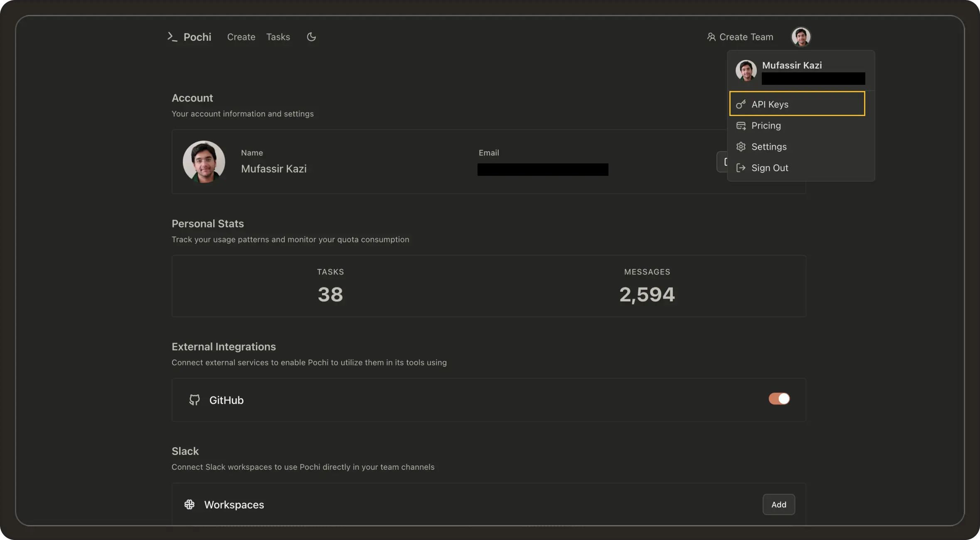Choose Sign Out in dropdown menu
The height and width of the screenshot is (540, 980).
(769, 168)
